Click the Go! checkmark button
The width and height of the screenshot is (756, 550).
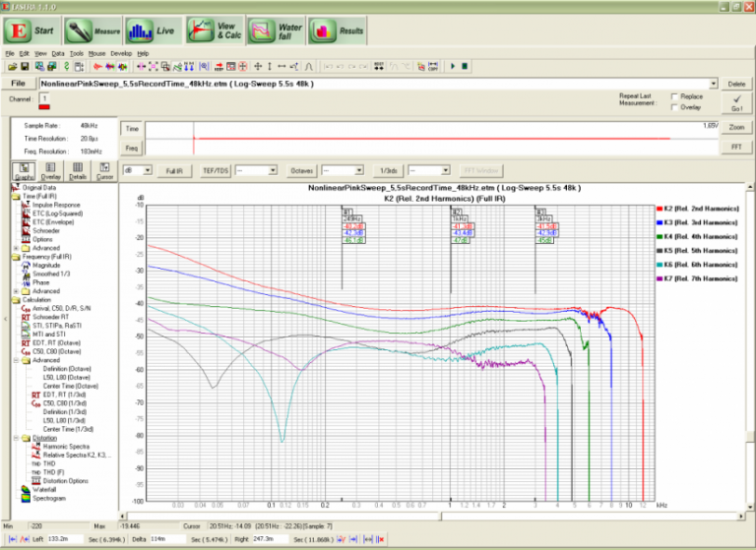click(x=736, y=102)
